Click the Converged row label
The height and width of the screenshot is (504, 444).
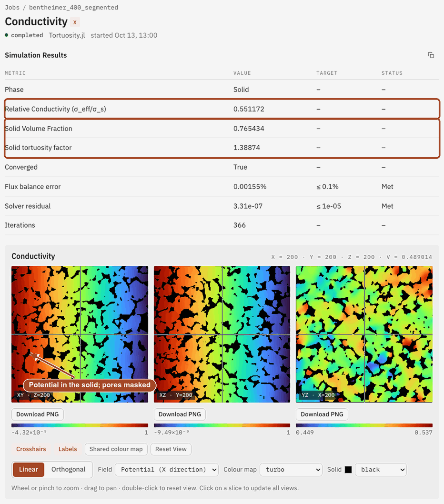[x=21, y=167]
